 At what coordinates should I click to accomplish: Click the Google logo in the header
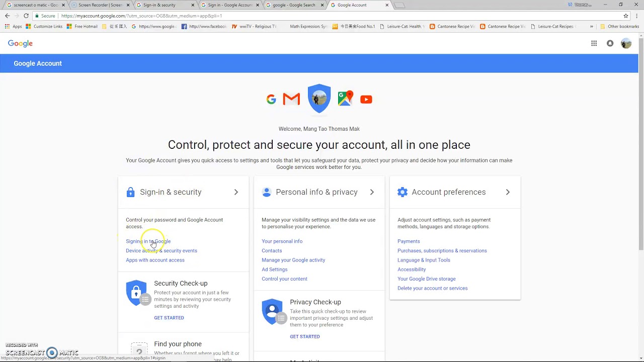(x=20, y=44)
